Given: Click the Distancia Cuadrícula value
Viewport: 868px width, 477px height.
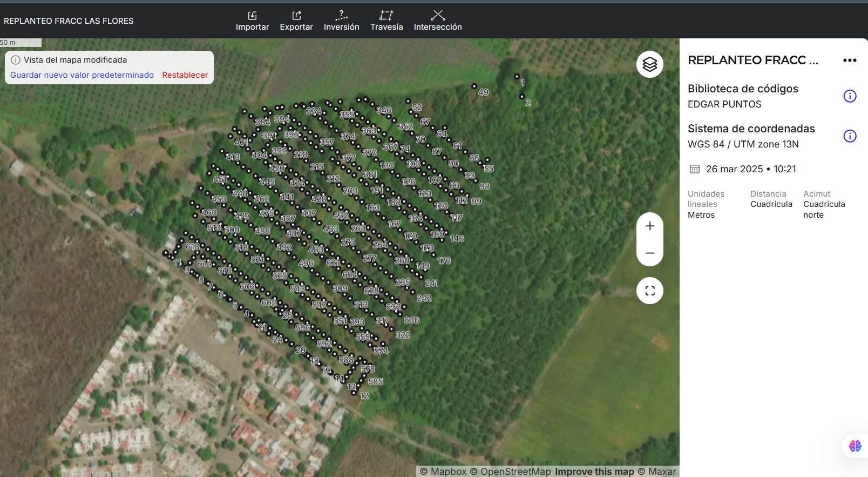Looking at the screenshot, I should (x=771, y=204).
